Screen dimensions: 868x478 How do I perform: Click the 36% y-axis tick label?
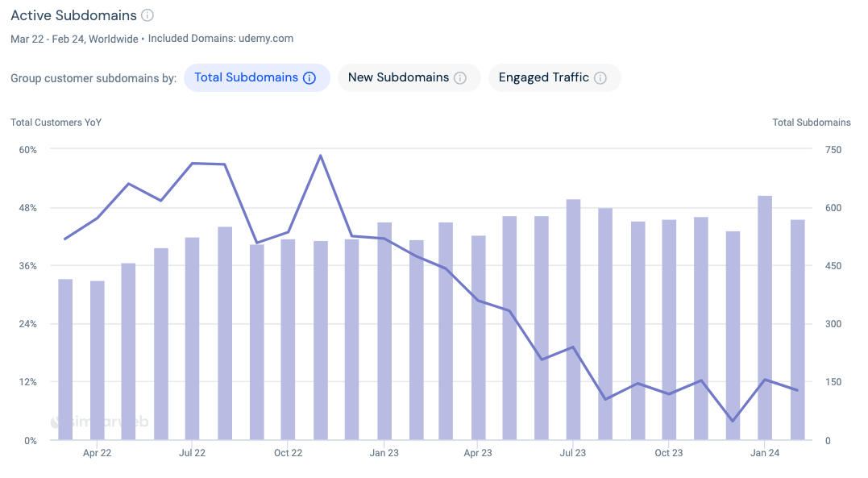pos(27,266)
